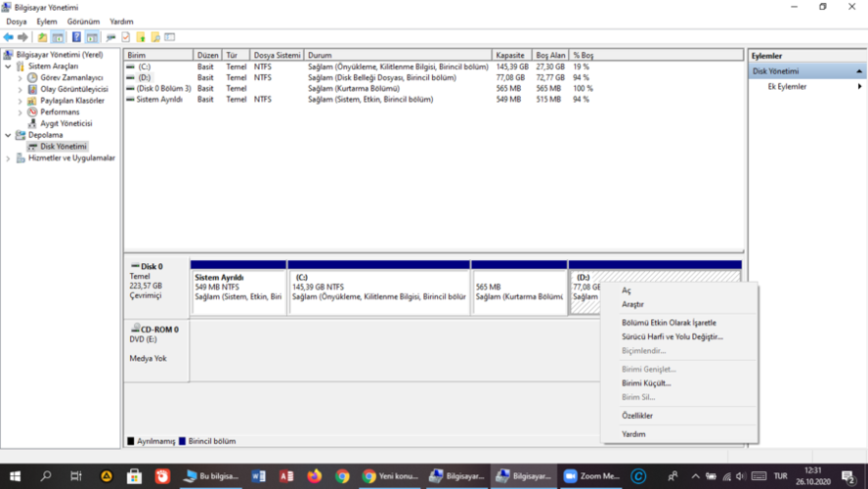Sort by the % Boş column header
868x489 pixels.
(x=656, y=55)
